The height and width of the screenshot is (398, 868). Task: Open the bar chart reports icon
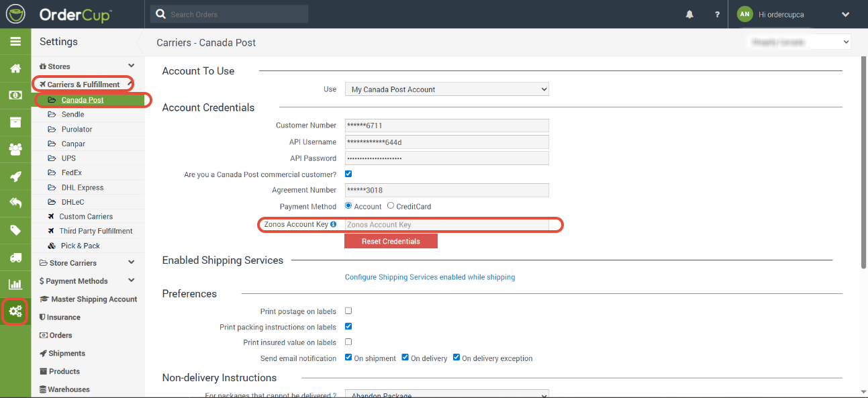point(15,284)
